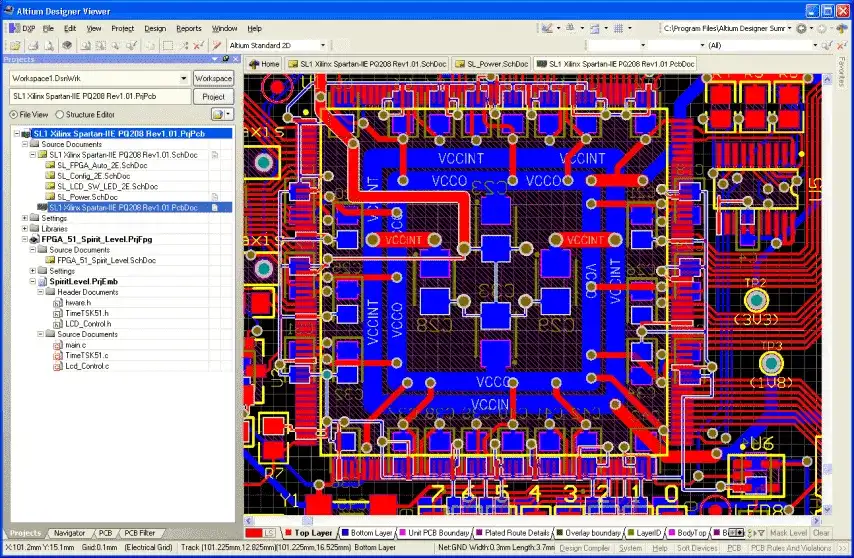This screenshot has height=558, width=854.
Task: Open the (All) filter dropdown
Action: (815, 45)
